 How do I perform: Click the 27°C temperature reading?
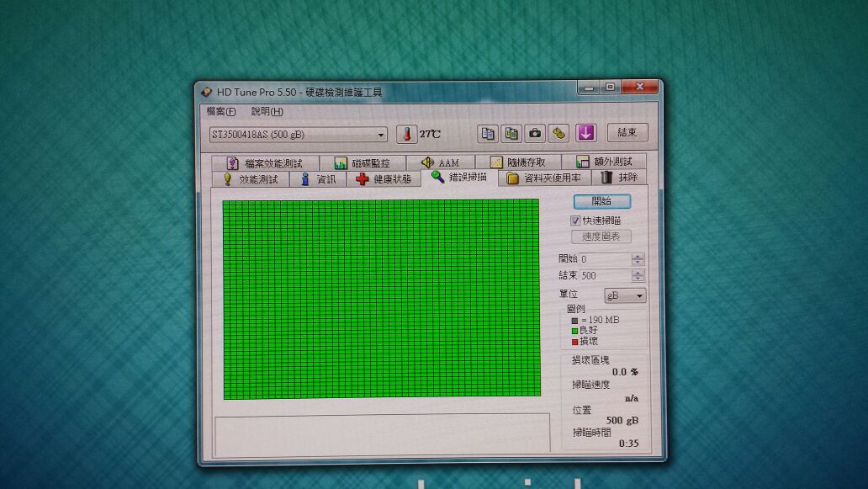click(430, 134)
